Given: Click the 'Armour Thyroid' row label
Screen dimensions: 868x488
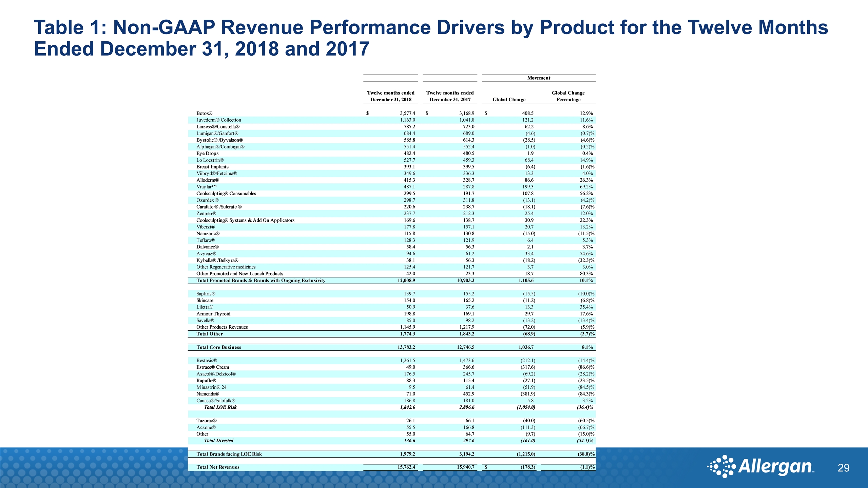Looking at the screenshot, I should pos(213,314).
